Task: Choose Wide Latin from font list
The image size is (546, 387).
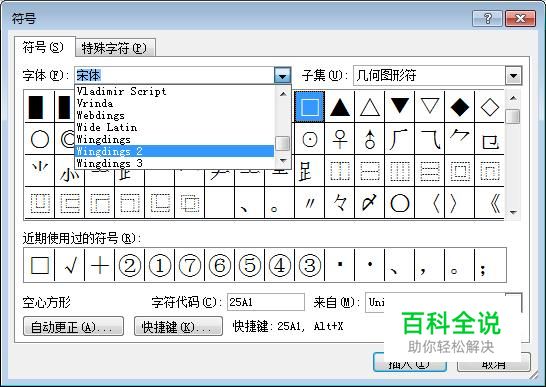Action: (x=174, y=127)
